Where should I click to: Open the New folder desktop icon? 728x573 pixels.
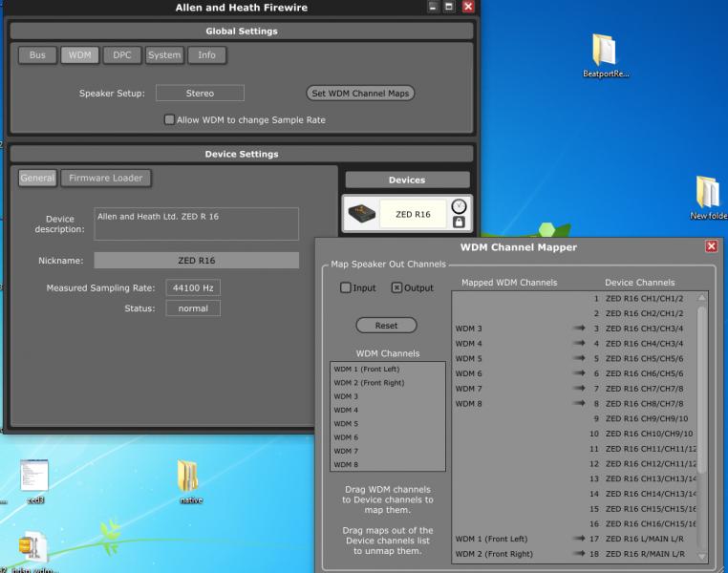tap(708, 198)
